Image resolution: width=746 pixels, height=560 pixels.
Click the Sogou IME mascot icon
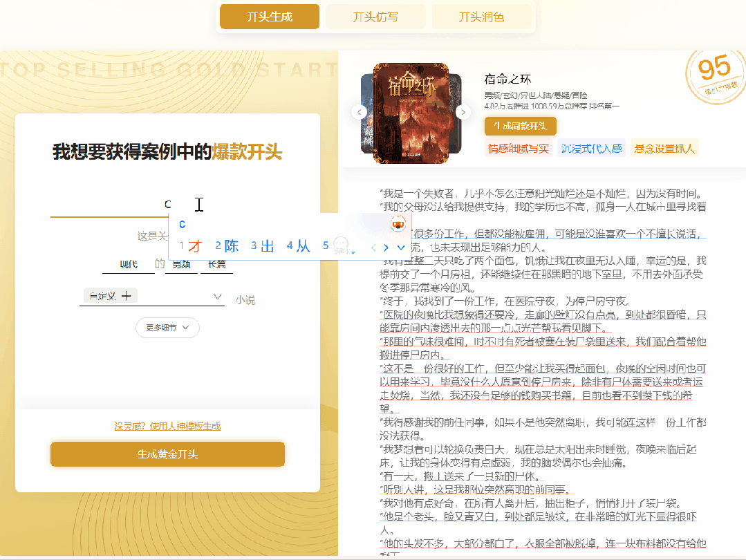click(398, 223)
